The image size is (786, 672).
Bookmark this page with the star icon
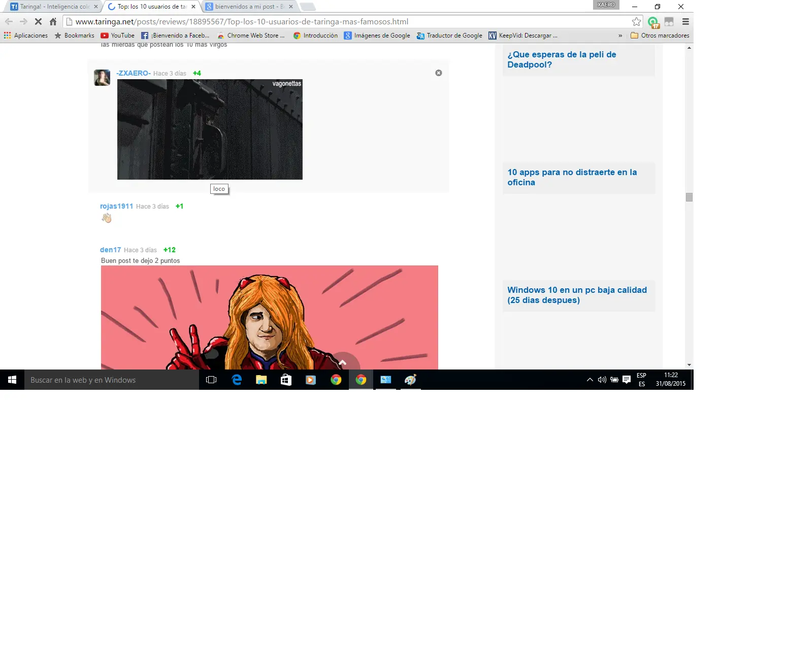636,21
